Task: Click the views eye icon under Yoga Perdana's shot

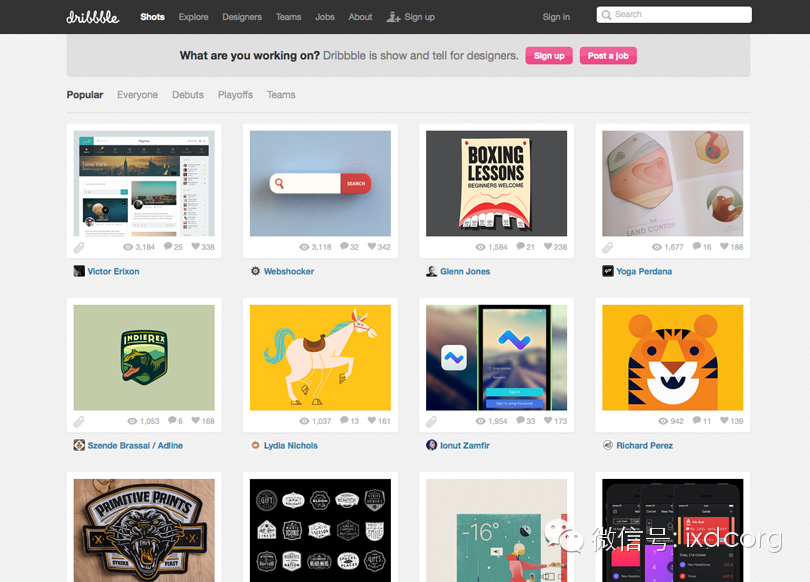Action: tap(656, 247)
